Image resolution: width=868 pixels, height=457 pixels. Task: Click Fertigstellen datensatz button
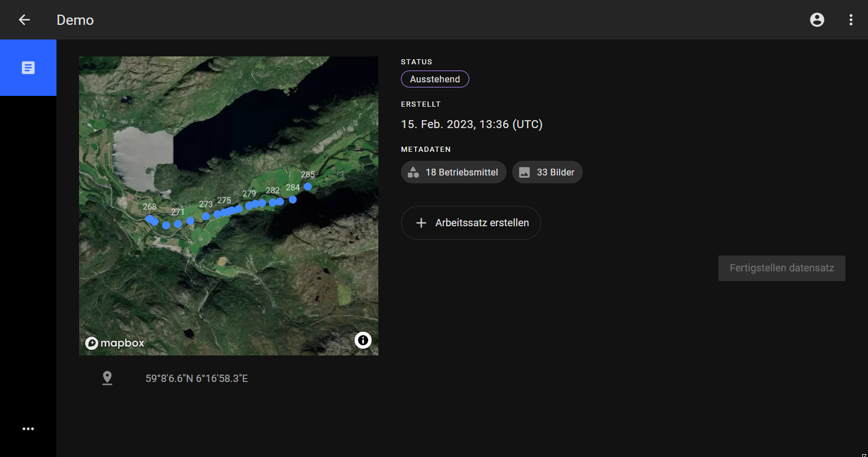click(x=782, y=268)
